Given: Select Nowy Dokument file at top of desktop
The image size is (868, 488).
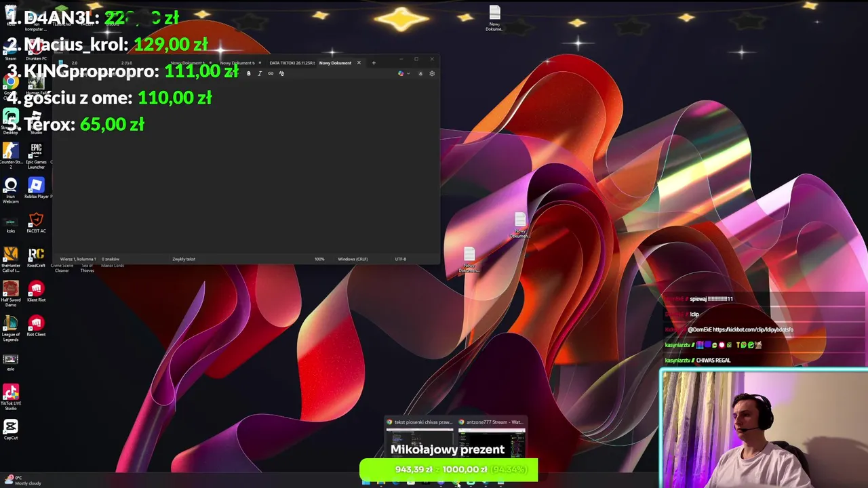Looking at the screenshot, I should (494, 18).
